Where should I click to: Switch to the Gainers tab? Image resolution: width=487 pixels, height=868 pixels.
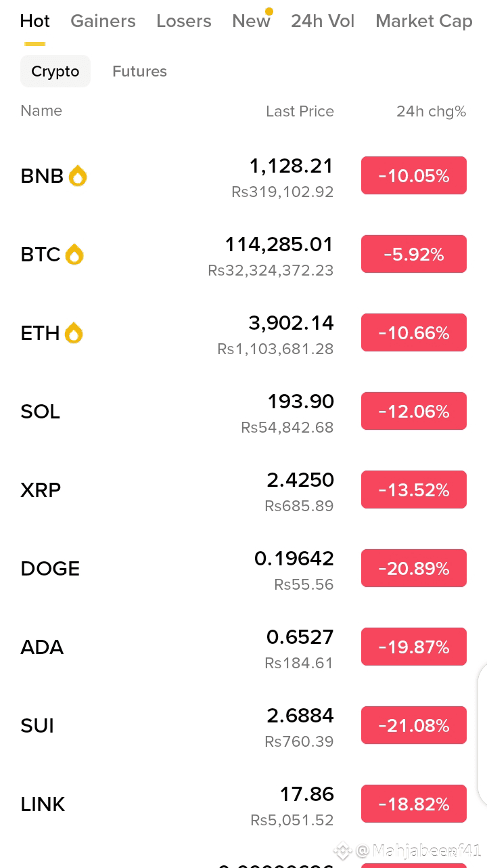click(x=103, y=22)
